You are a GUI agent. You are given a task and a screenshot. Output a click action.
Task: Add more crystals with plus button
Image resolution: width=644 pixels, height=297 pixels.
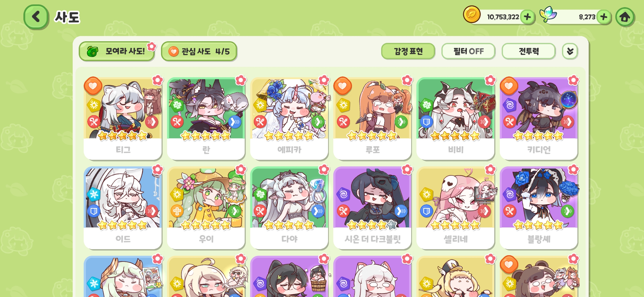[604, 17]
